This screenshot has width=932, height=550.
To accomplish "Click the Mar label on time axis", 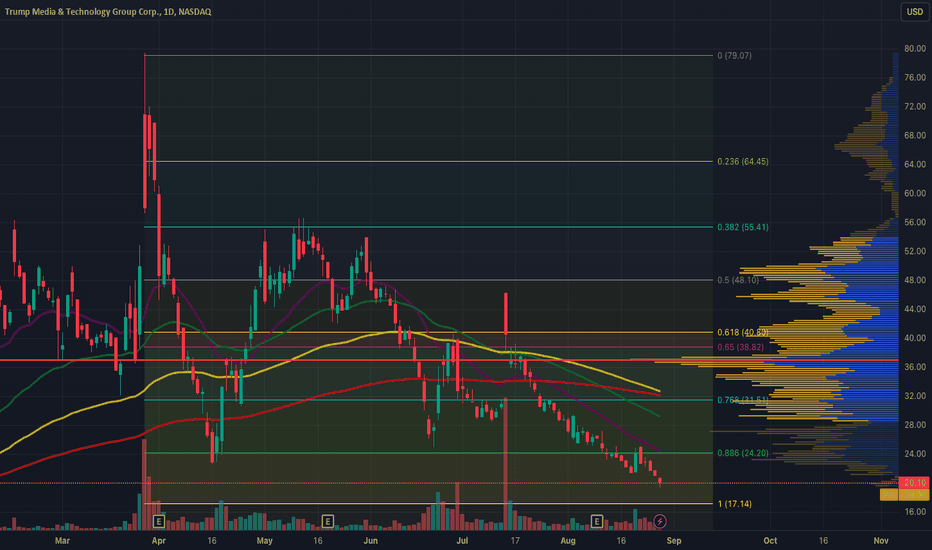I will (x=62, y=540).
